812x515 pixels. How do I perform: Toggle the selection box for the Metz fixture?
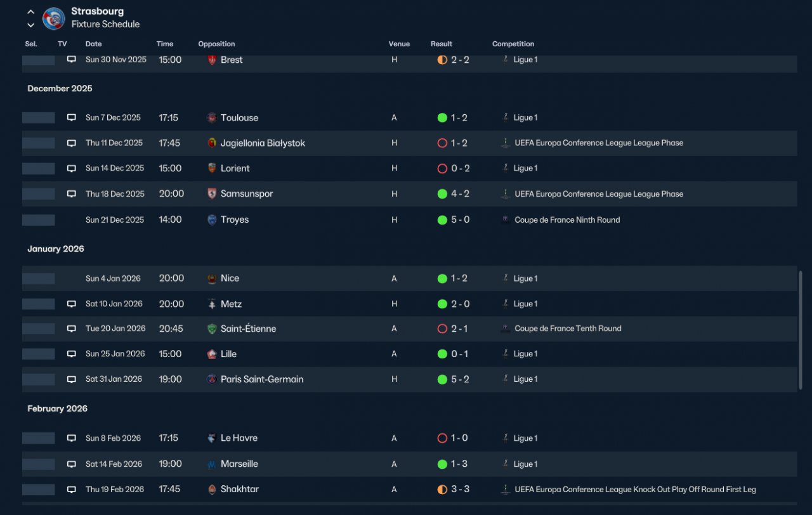coord(39,304)
